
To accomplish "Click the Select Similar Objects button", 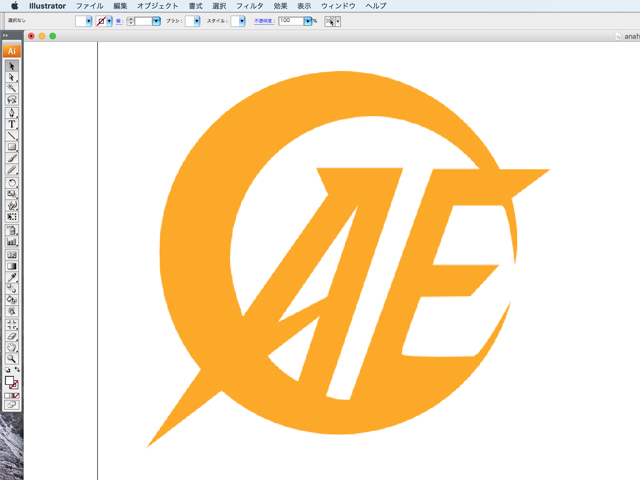I will (330, 21).
